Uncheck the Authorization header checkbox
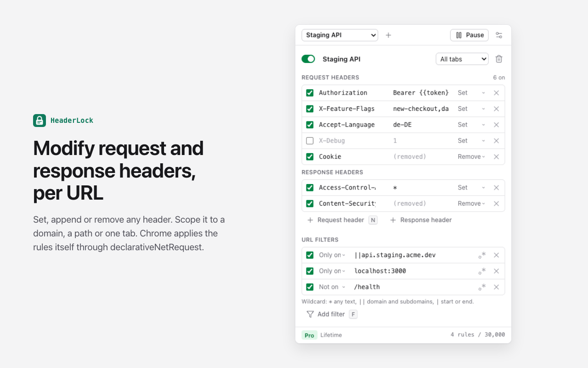The image size is (588, 368). tap(310, 93)
